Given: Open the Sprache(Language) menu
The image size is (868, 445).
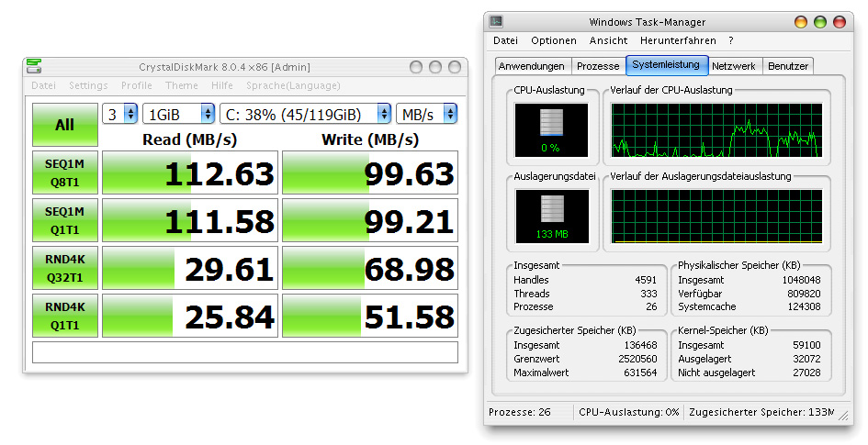Looking at the screenshot, I should (x=293, y=85).
